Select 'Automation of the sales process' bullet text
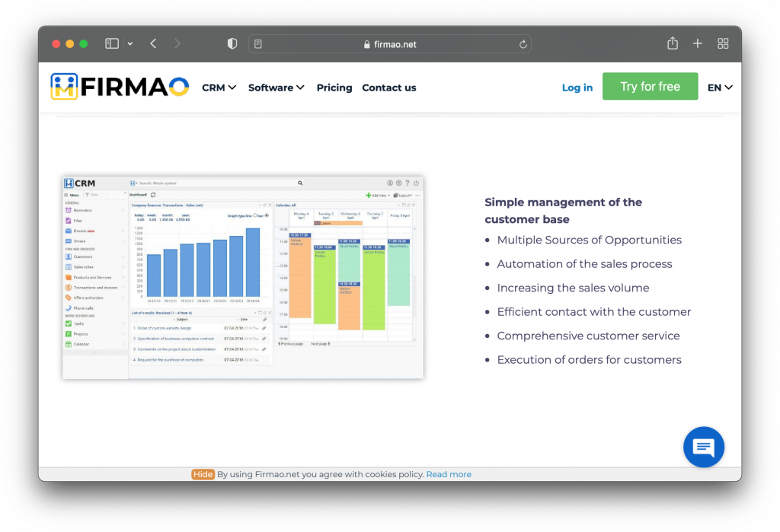 (x=584, y=264)
